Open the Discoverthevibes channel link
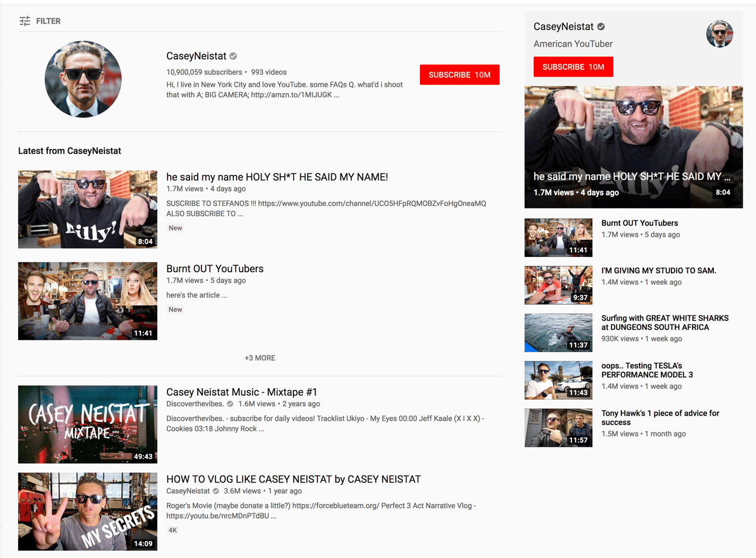Viewport: 756px width, 558px height. pos(195,403)
